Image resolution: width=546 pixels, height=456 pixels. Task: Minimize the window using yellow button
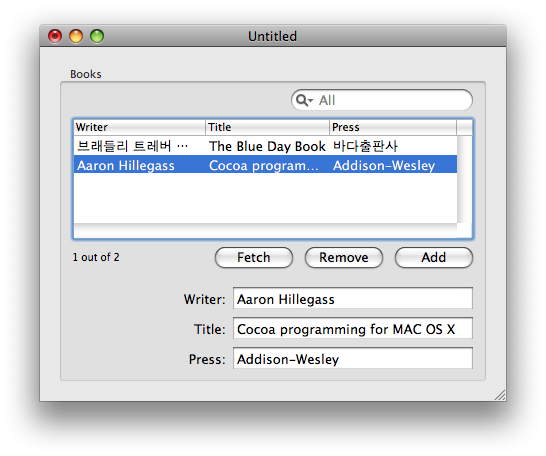(x=76, y=36)
